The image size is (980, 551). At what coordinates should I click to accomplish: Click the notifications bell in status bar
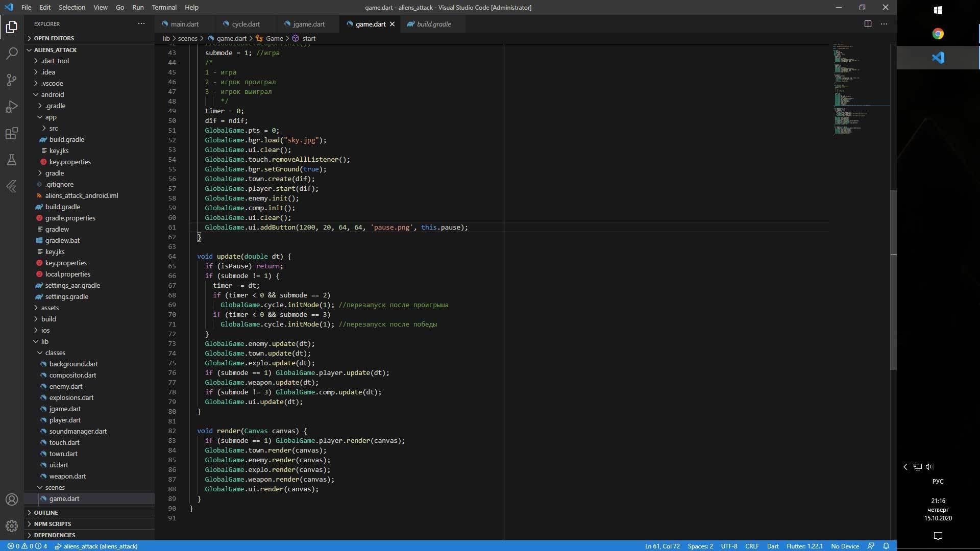coord(886,546)
